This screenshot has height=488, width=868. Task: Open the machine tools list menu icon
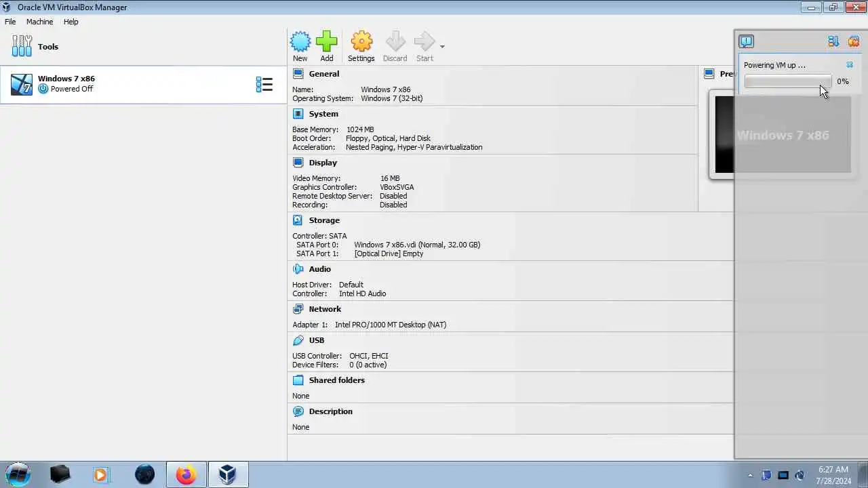(x=264, y=84)
